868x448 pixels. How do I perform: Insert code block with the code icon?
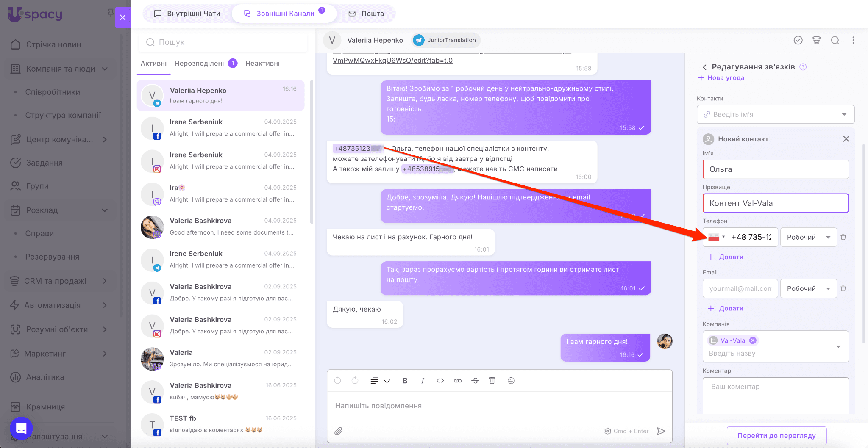[x=440, y=381]
